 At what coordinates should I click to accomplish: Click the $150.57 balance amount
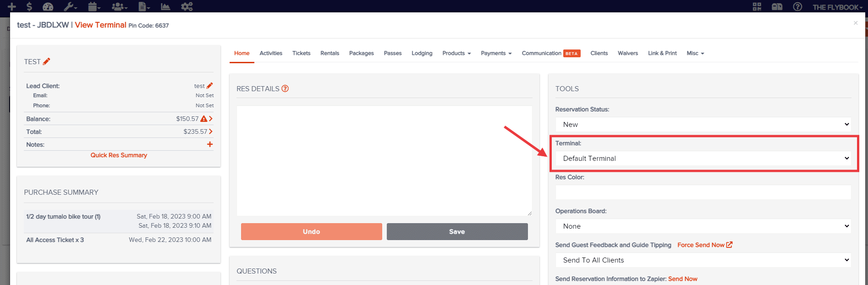(187, 119)
